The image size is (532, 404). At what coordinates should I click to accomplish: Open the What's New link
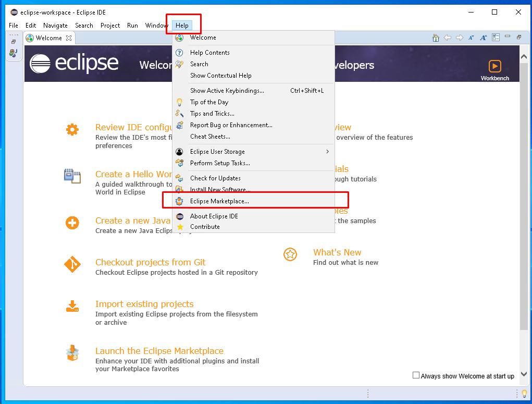click(x=337, y=252)
